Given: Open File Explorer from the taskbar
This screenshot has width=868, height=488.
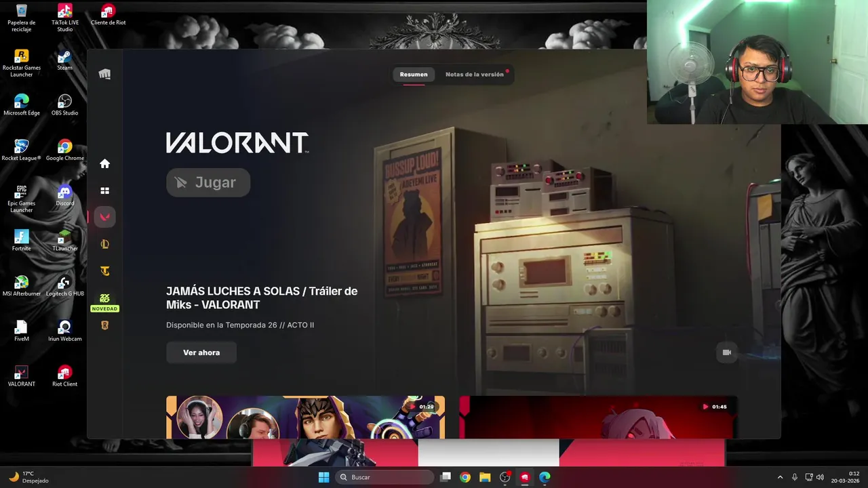Looking at the screenshot, I should coord(485,477).
